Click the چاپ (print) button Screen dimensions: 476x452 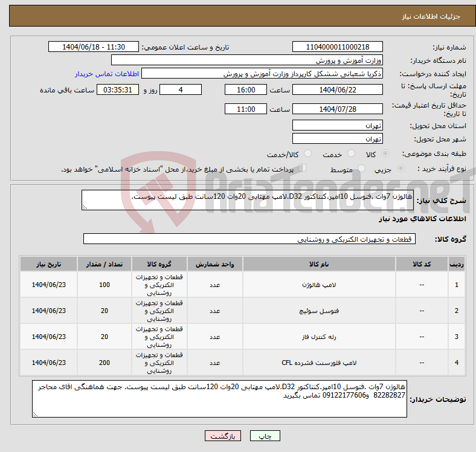pos(265,436)
